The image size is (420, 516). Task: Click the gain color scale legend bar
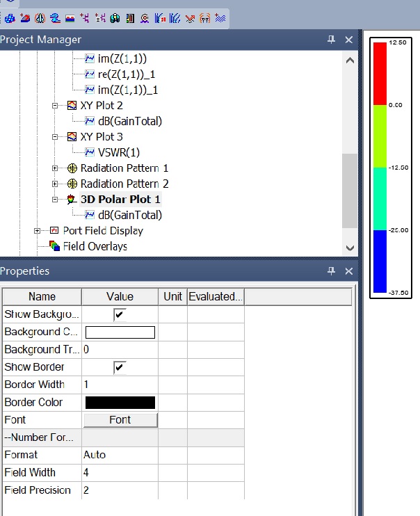(x=380, y=168)
